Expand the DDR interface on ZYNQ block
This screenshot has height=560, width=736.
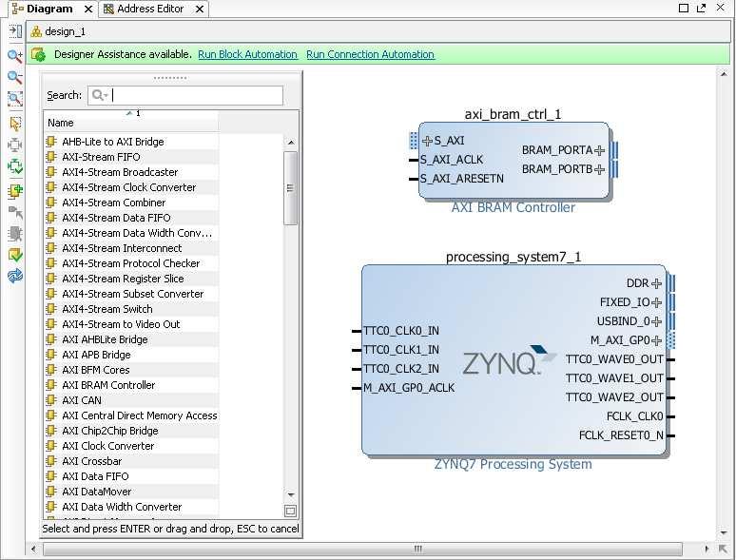tap(657, 283)
